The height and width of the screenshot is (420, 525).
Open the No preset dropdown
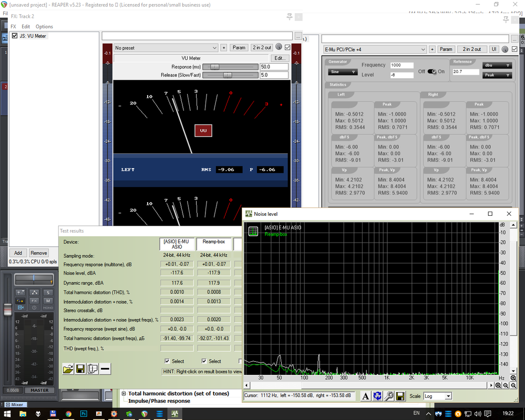coord(166,48)
